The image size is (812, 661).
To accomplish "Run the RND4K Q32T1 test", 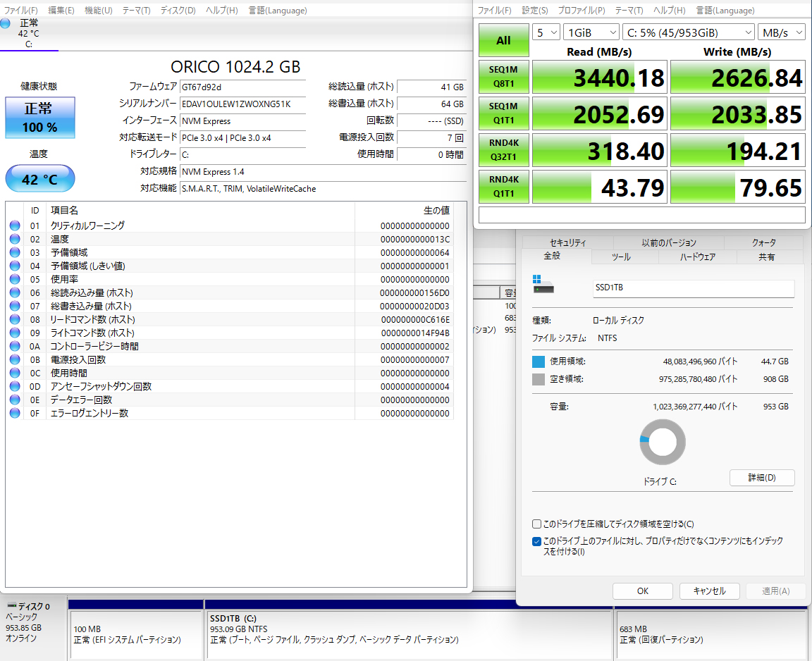I will [503, 150].
